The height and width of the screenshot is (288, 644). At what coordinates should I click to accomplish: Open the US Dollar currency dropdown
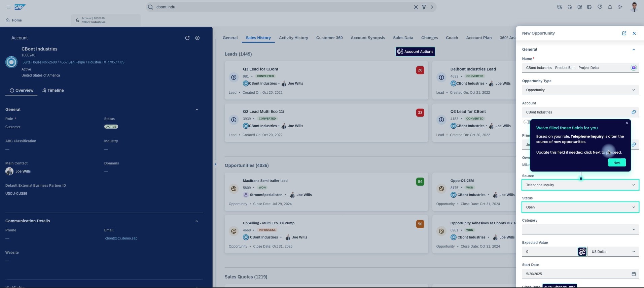[613, 252]
